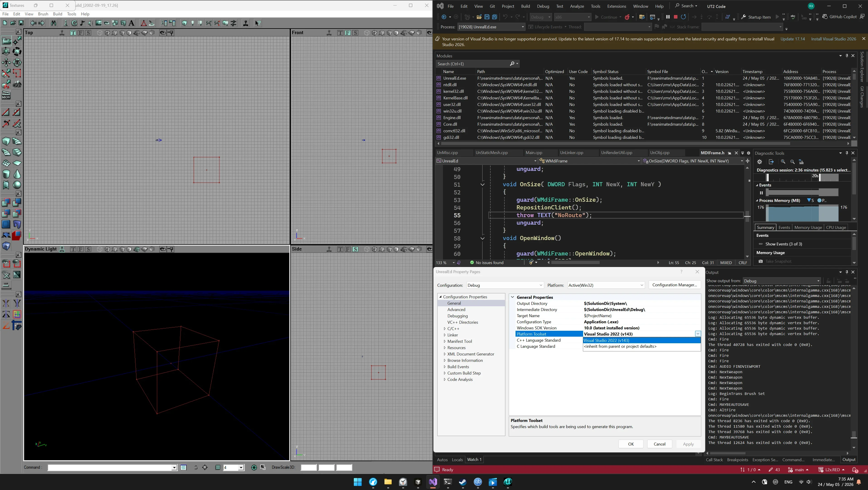Open the Brush menu in UnrealEd

click(43, 14)
